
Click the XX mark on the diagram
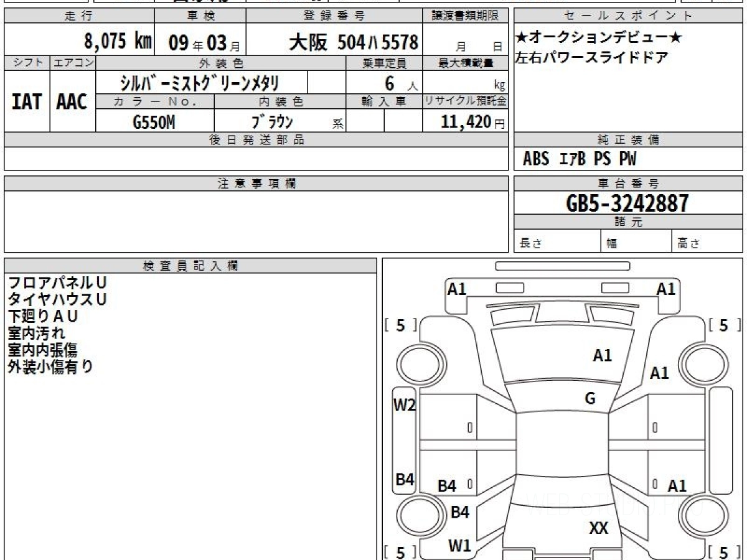coord(598,528)
